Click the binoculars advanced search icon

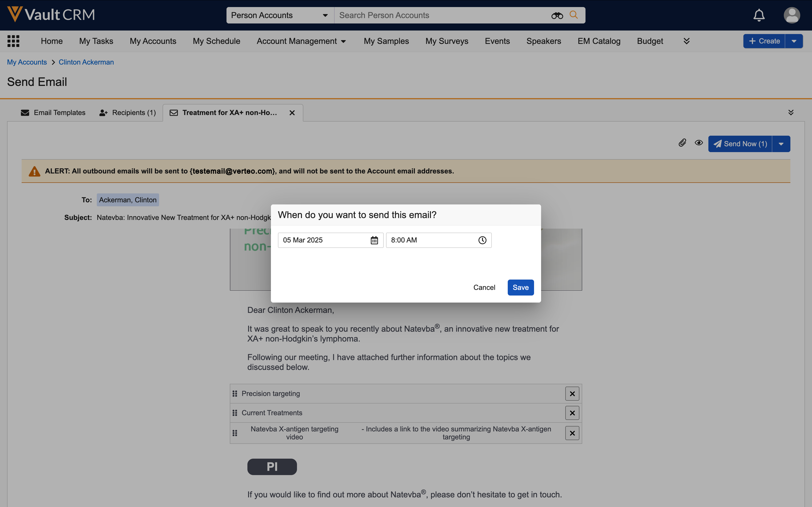point(557,15)
